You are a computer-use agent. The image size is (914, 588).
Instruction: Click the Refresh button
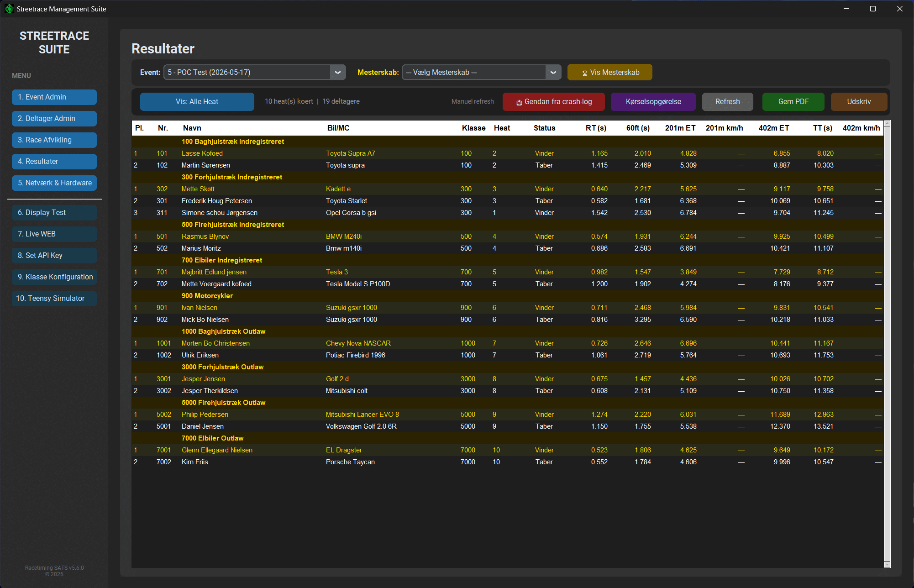pyautogui.click(x=728, y=101)
